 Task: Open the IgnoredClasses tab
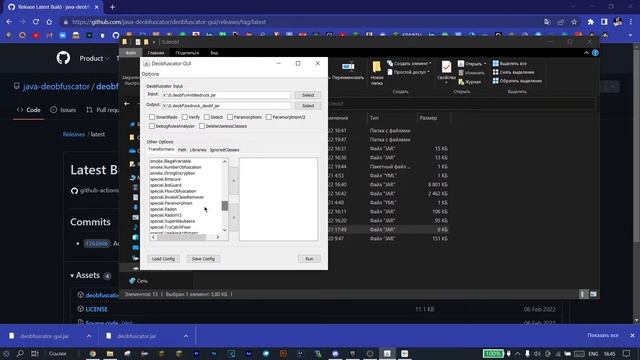[x=224, y=150]
